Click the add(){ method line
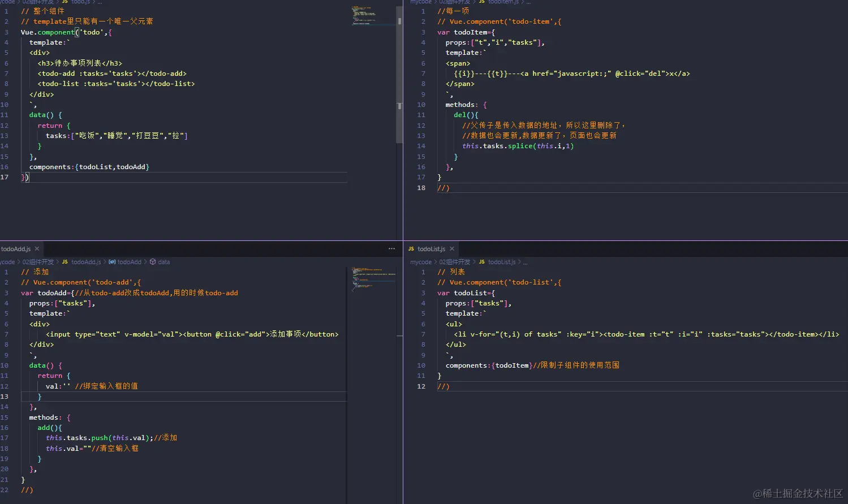This screenshot has width=848, height=504. 50,428
